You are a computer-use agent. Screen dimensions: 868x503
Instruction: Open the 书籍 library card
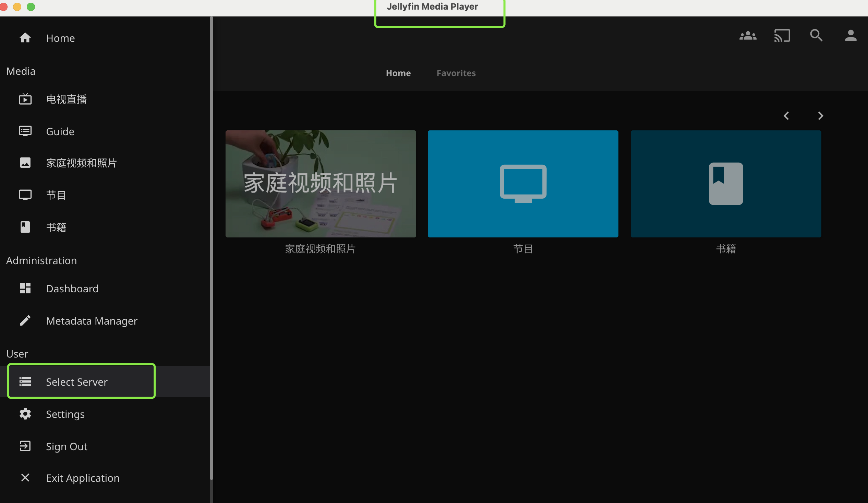(725, 184)
